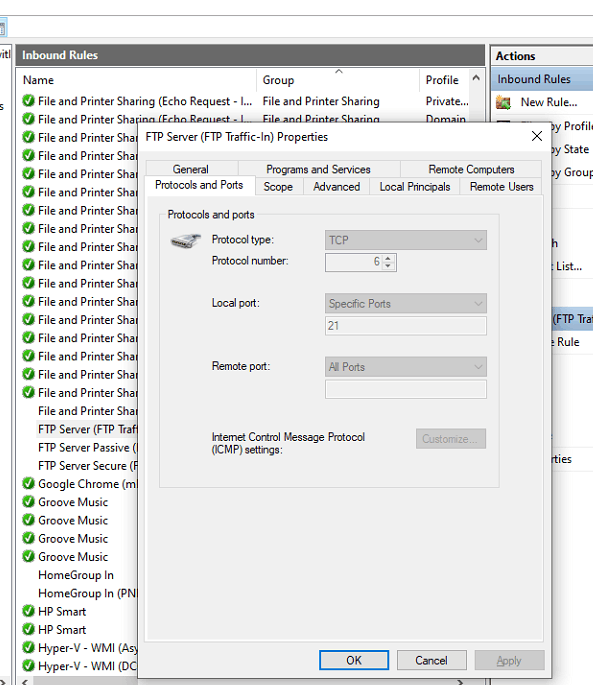Select the FTP Server Passive rule

pos(87,447)
